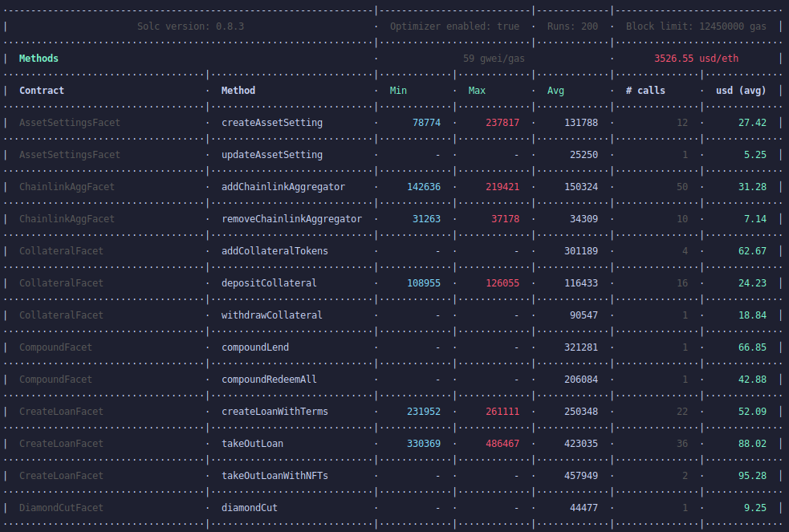789x532 pixels.
Task: Select the Max column header
Action: coord(477,91)
